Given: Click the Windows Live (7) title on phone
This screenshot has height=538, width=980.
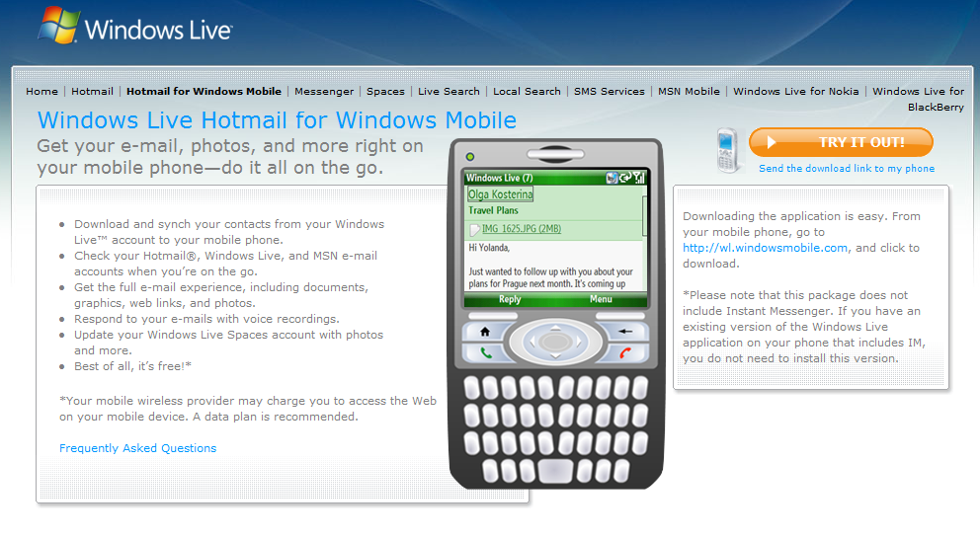Looking at the screenshot, I should 499,178.
